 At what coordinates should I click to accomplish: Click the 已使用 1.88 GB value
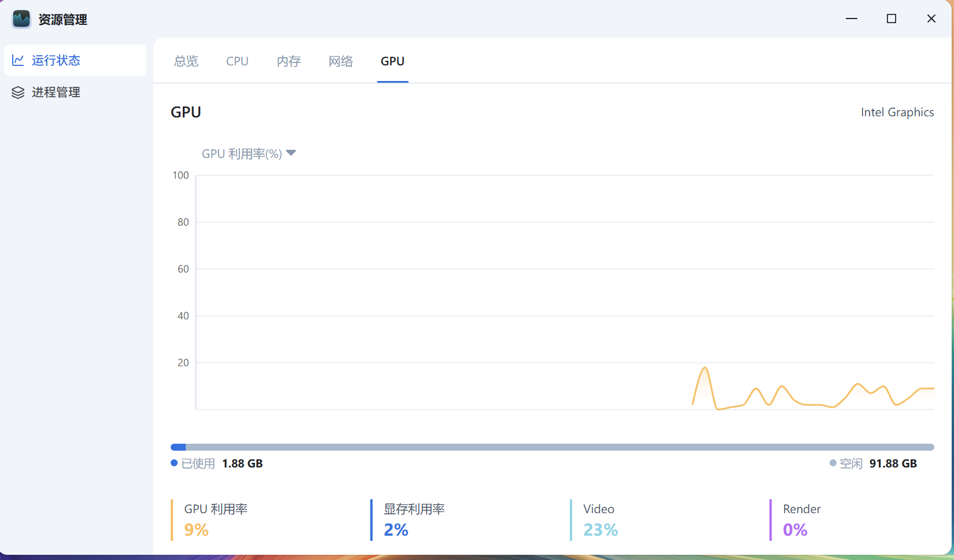click(x=242, y=463)
